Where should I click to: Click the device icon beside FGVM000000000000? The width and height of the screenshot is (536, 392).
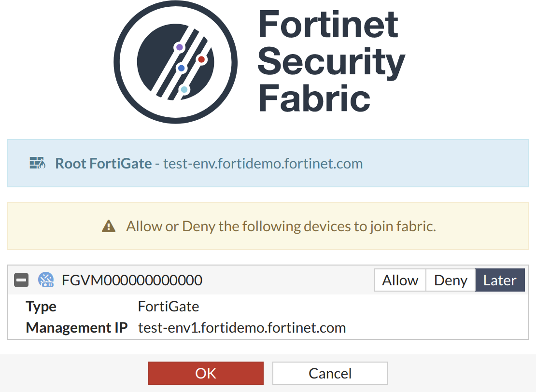(46, 280)
